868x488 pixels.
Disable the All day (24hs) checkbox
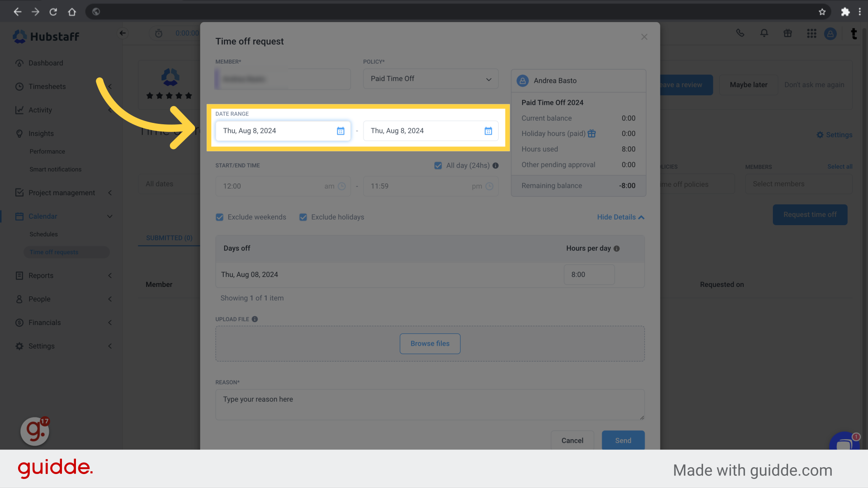[438, 165]
